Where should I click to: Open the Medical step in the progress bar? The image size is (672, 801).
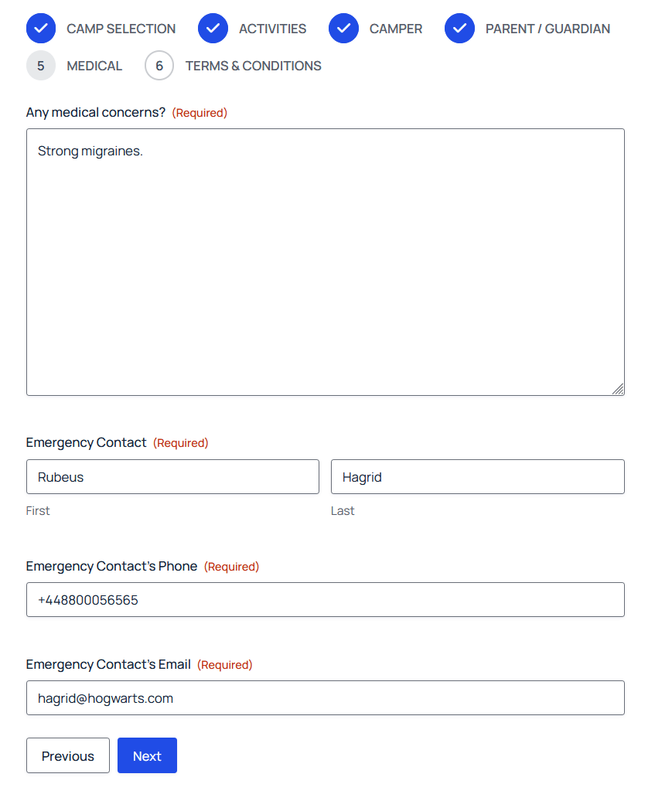(x=94, y=66)
